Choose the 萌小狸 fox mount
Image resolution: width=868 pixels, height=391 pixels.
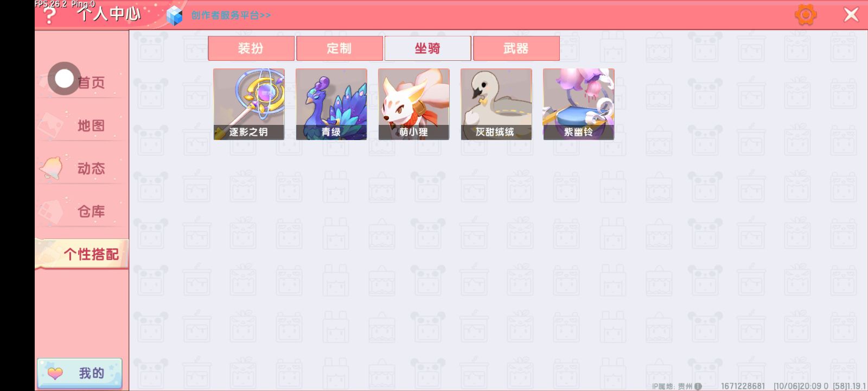pos(414,104)
